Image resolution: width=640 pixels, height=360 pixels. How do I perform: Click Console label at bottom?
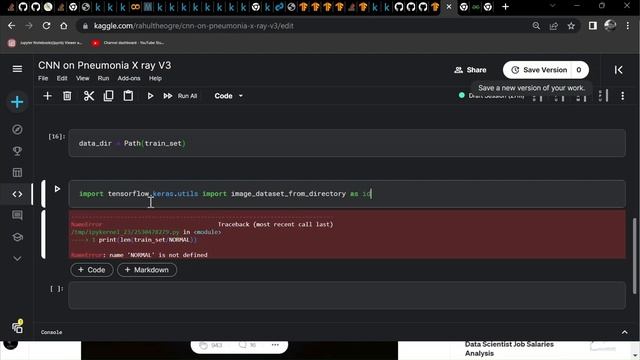tap(51, 332)
